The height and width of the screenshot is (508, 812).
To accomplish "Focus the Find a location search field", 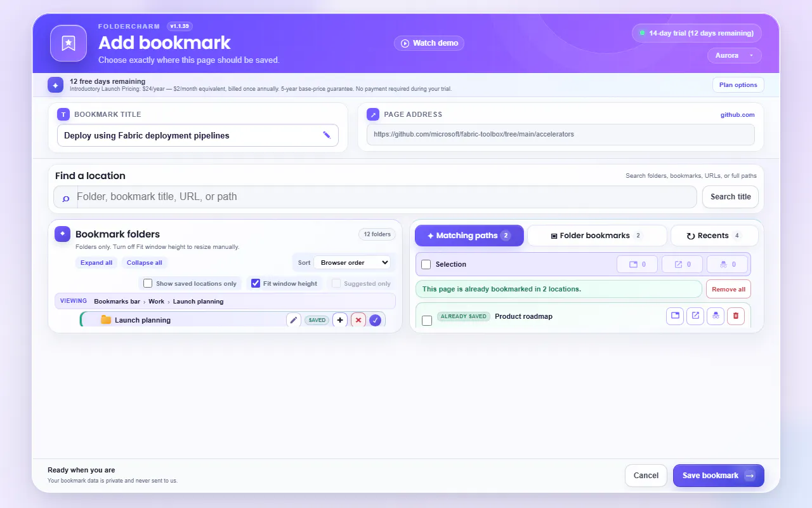I will pyautogui.click(x=375, y=197).
